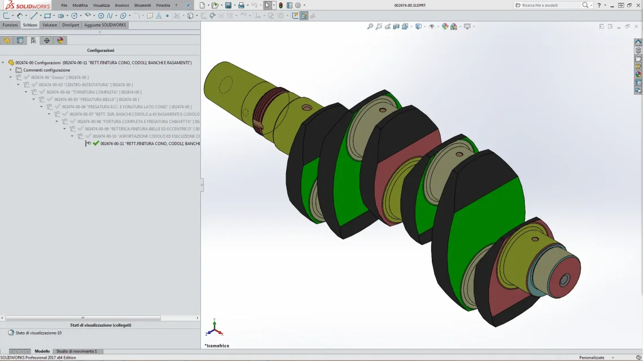
Task: Toggle the highlighted rapid sketch button
Action: 304,16
